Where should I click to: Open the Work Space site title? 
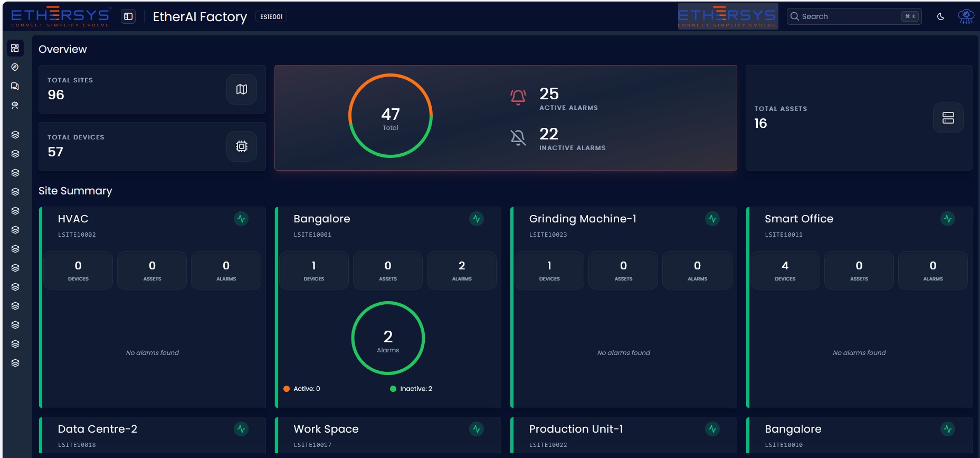point(326,429)
